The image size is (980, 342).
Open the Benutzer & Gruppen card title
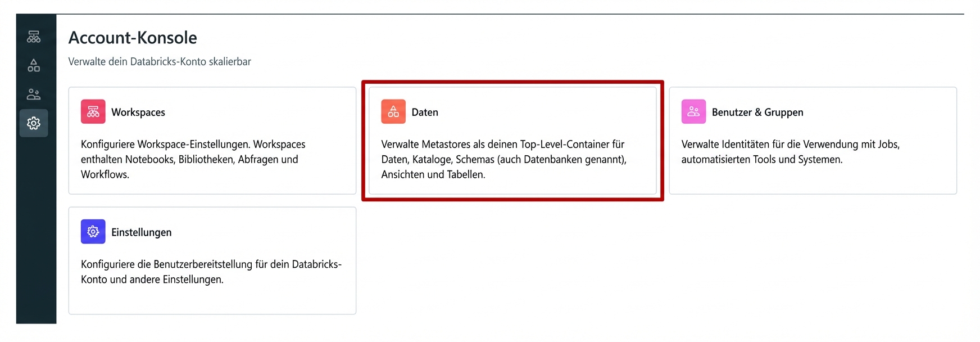point(757,112)
